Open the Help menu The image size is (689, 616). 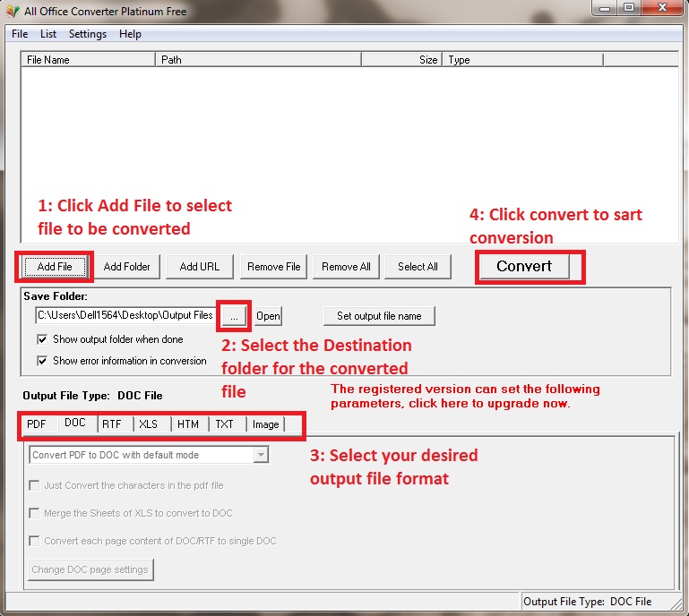pos(130,34)
